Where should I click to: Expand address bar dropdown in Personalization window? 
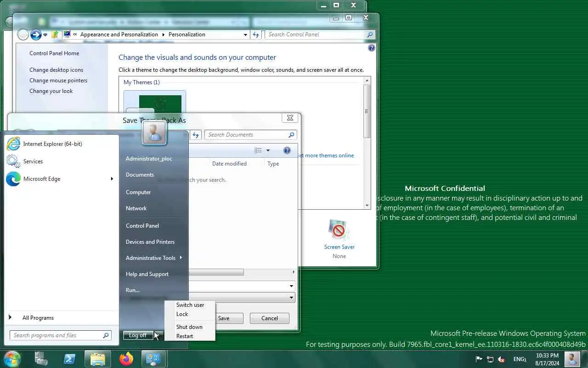coord(245,34)
